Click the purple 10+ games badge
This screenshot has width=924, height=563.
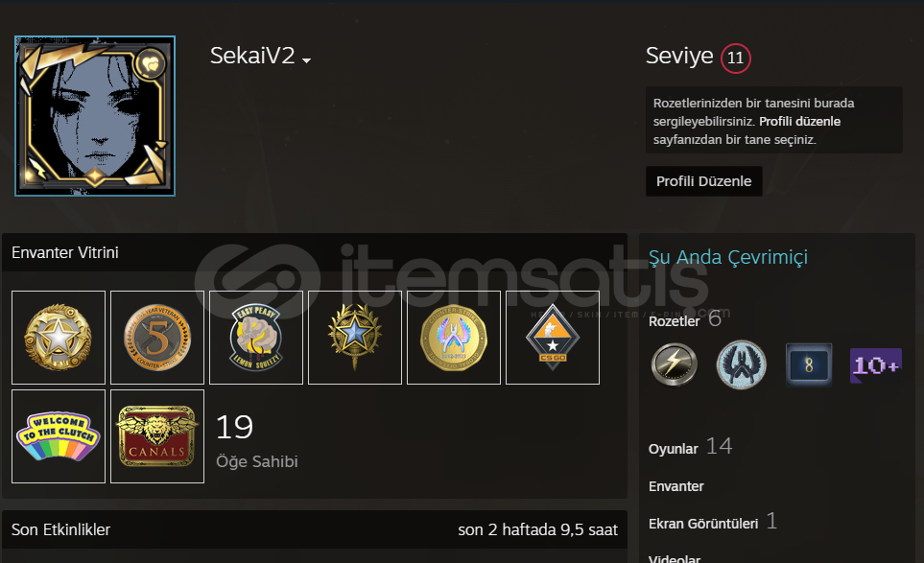(x=876, y=365)
